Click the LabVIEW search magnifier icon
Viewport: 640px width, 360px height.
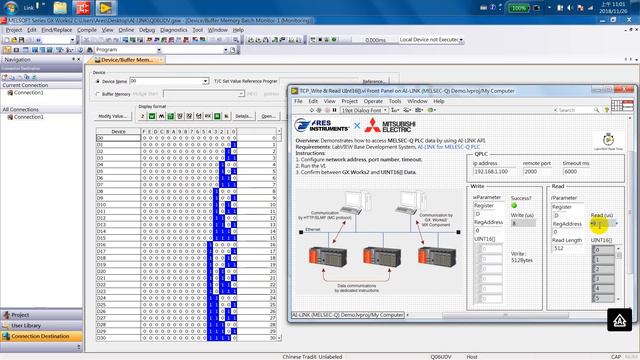tap(596, 110)
